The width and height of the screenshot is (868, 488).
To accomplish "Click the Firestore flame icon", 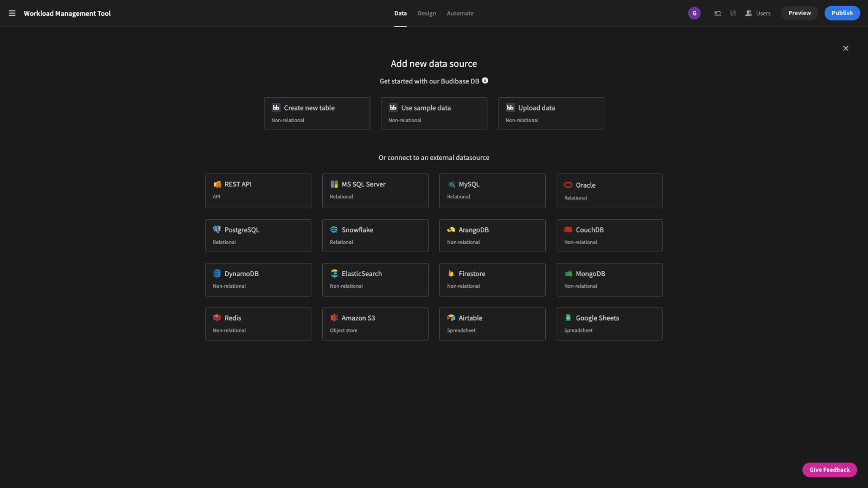I will click(451, 273).
